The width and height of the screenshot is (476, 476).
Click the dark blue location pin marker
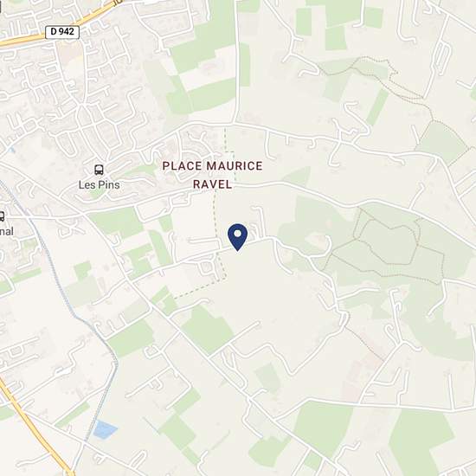point(238,237)
